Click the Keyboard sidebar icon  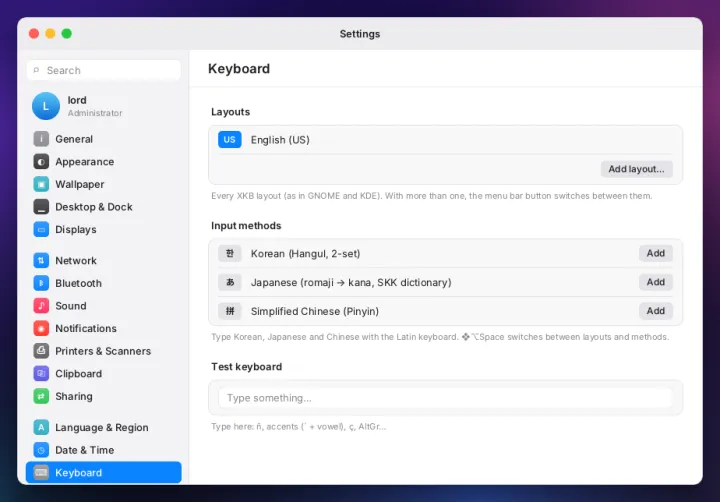(x=41, y=472)
